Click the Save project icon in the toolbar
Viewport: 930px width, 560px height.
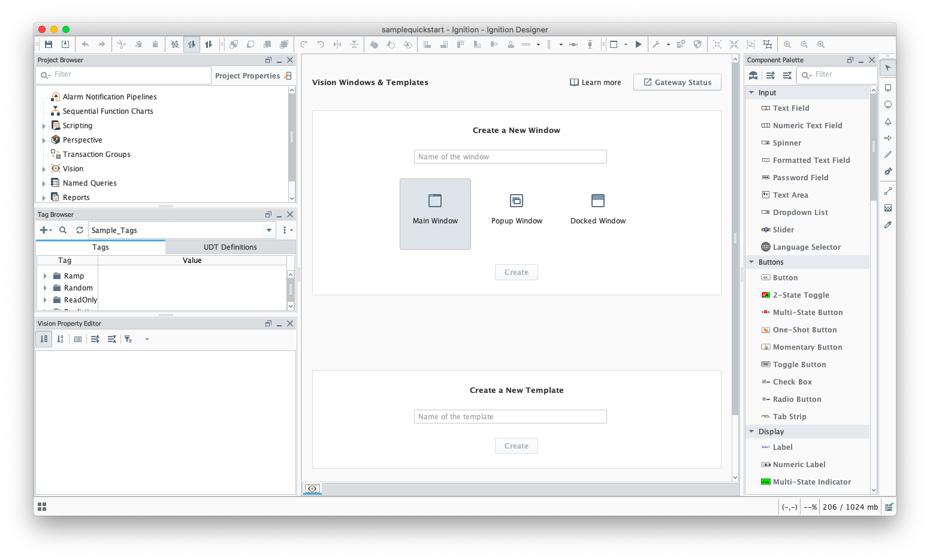pyautogui.click(x=49, y=44)
